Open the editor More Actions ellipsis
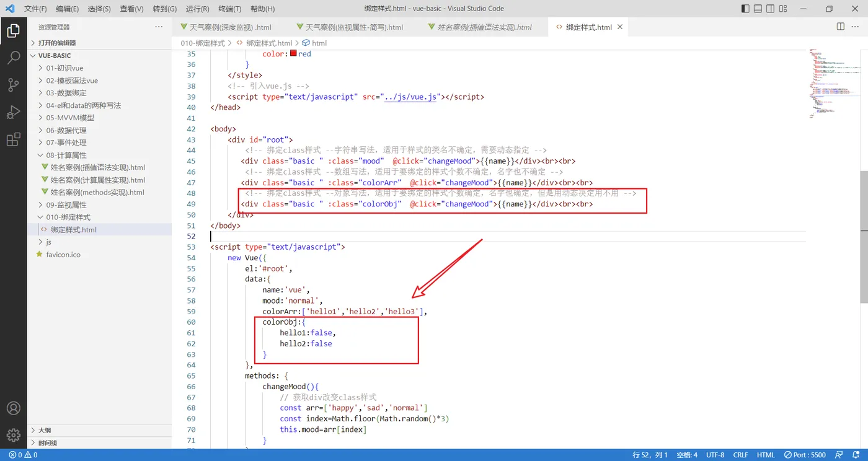The width and height of the screenshot is (868, 461). click(856, 27)
